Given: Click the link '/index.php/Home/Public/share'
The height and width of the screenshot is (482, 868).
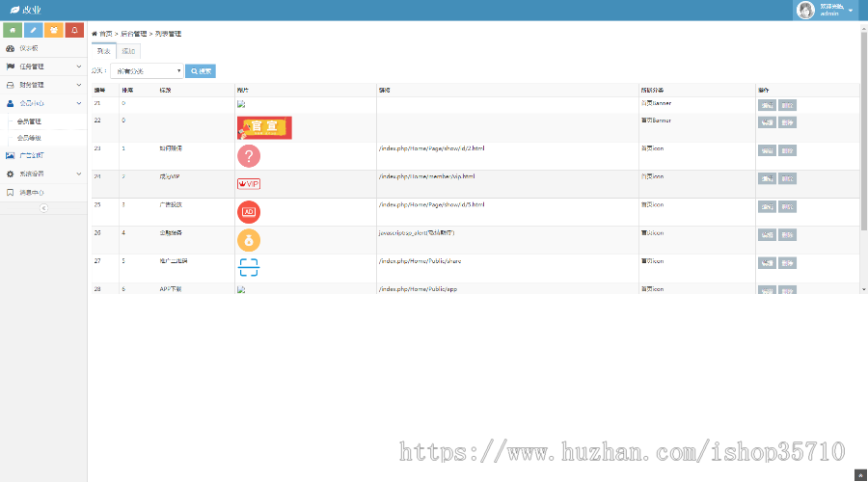Looking at the screenshot, I should coord(420,261).
